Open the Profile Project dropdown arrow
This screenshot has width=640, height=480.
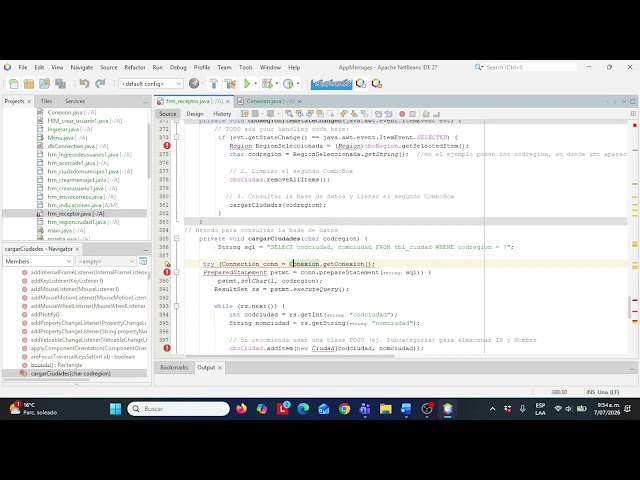(298, 84)
